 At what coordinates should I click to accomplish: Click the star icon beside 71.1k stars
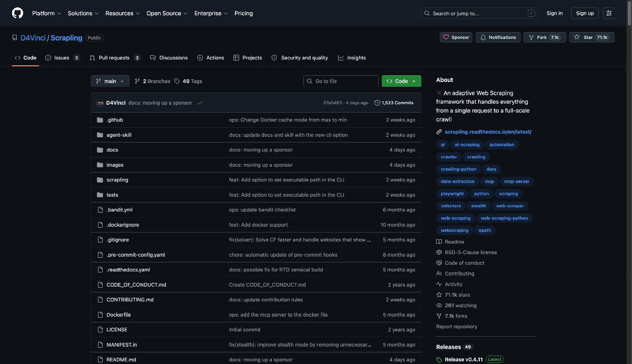point(439,295)
